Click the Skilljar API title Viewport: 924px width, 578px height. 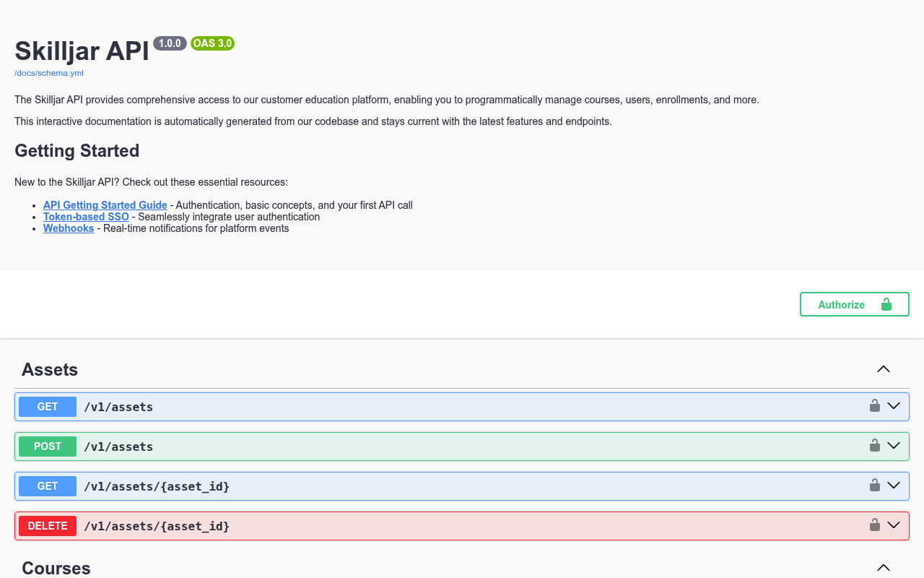coord(82,51)
